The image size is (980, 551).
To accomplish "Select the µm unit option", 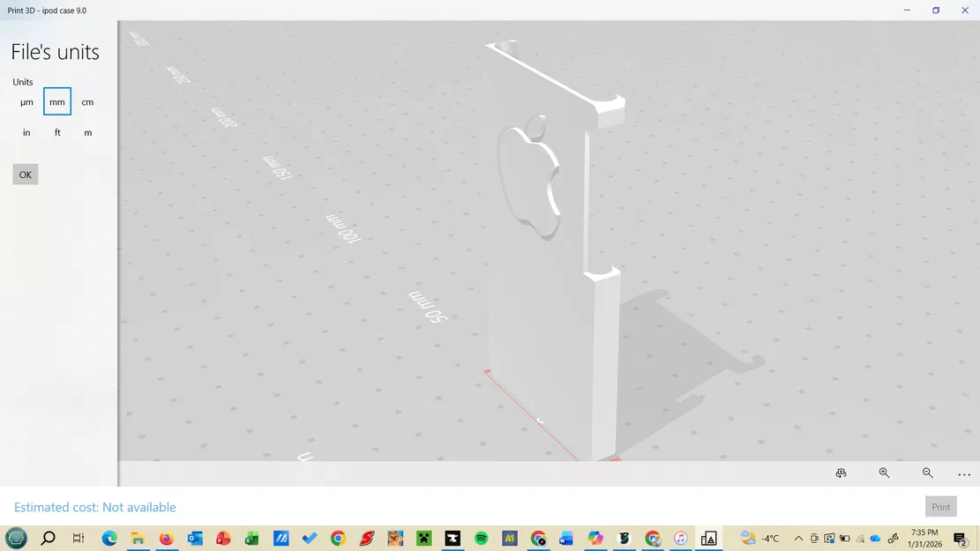I will click(x=26, y=102).
